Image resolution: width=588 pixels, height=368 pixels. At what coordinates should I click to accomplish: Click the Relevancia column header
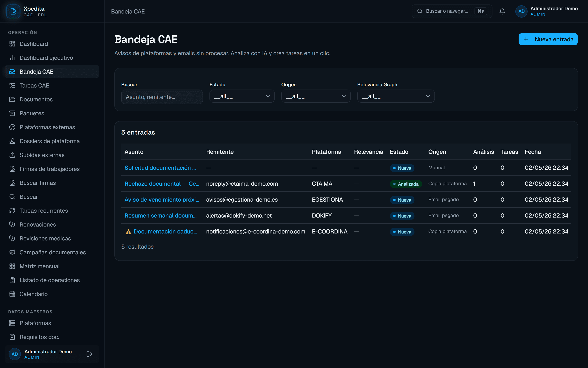[x=368, y=152]
